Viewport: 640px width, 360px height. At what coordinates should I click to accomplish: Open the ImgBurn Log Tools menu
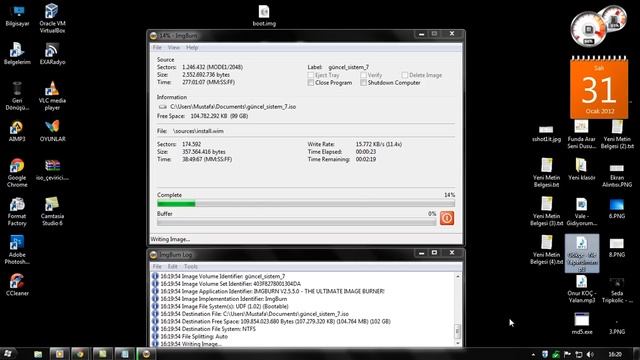pos(191,267)
